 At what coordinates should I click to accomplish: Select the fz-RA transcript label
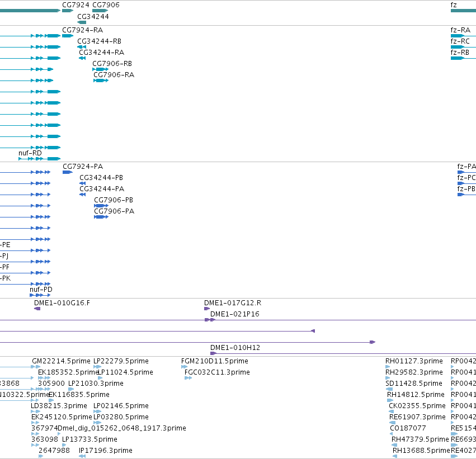pyautogui.click(x=460, y=30)
